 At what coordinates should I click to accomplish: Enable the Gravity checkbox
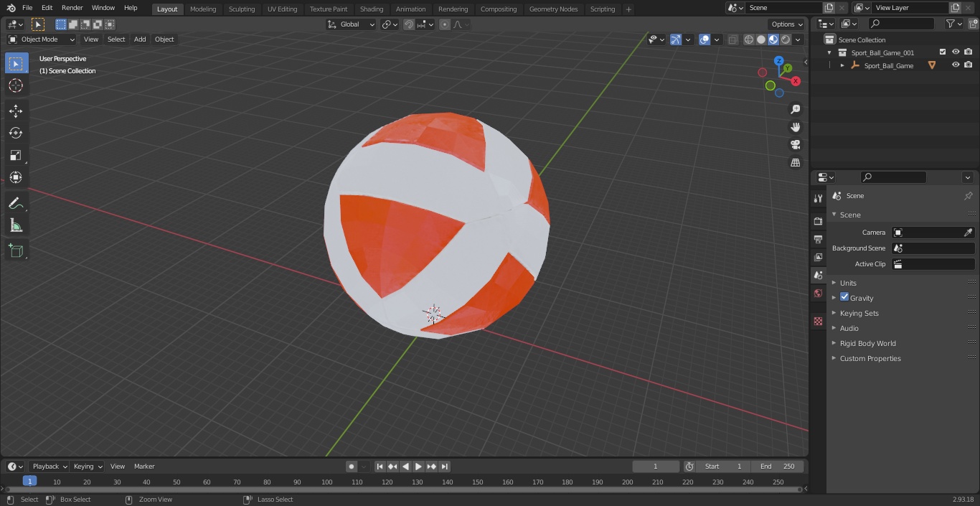click(844, 297)
